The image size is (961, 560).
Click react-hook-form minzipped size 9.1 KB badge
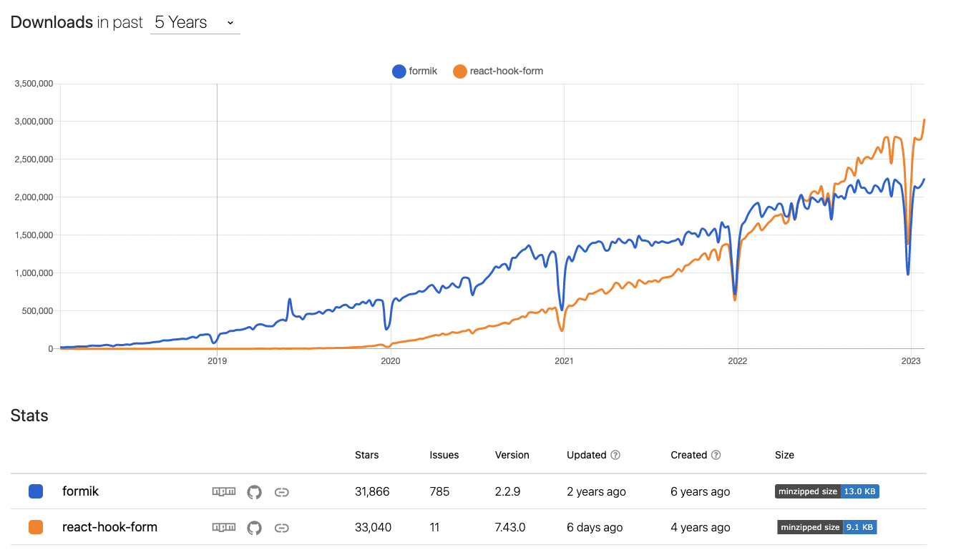click(x=827, y=527)
